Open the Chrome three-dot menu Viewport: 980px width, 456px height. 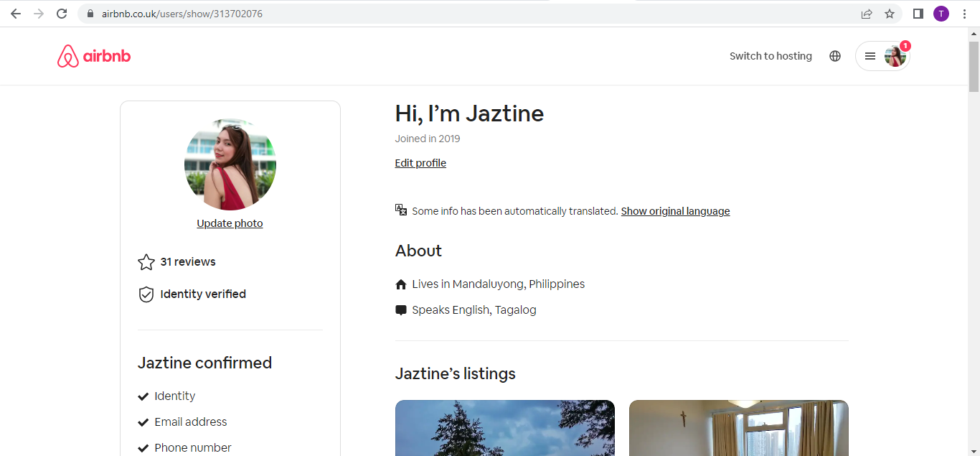(964, 14)
